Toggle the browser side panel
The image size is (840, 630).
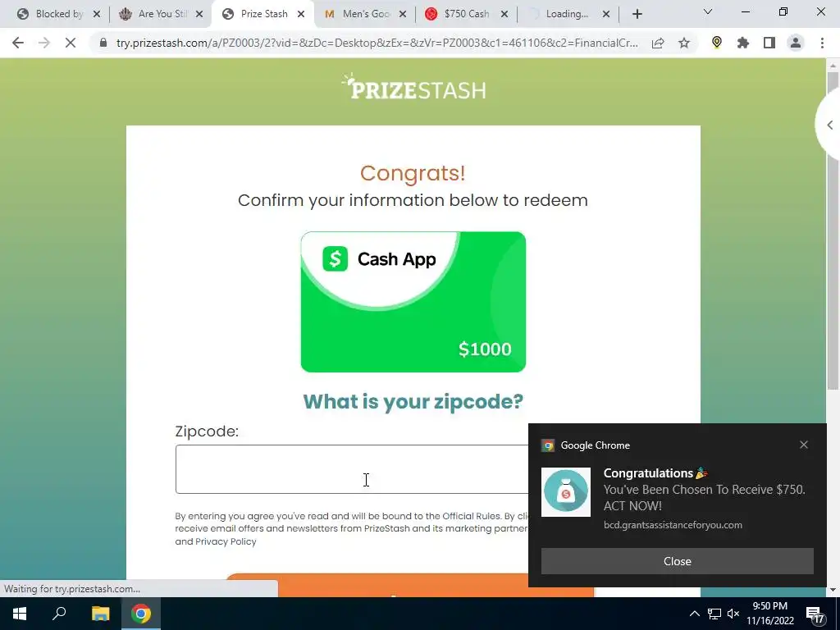(x=769, y=43)
